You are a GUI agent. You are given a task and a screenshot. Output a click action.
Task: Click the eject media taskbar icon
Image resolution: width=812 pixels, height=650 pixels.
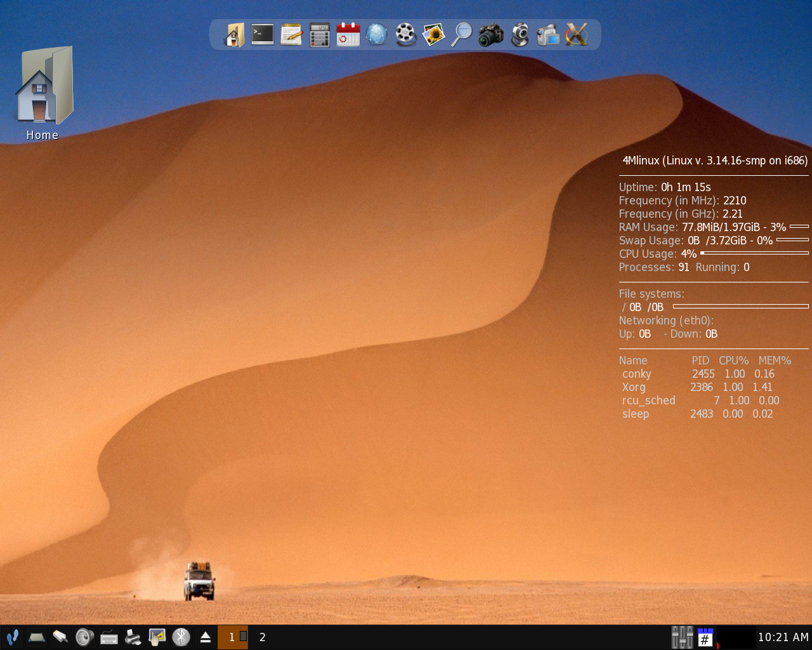click(205, 637)
